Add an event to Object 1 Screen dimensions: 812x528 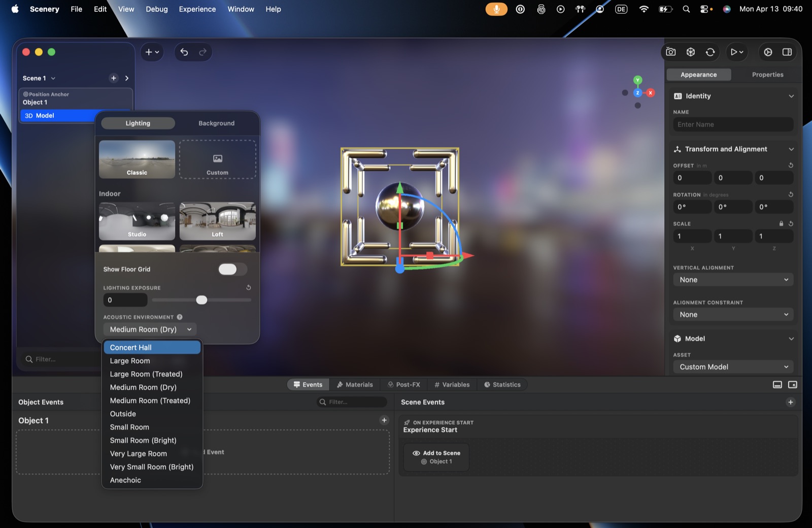pos(384,420)
